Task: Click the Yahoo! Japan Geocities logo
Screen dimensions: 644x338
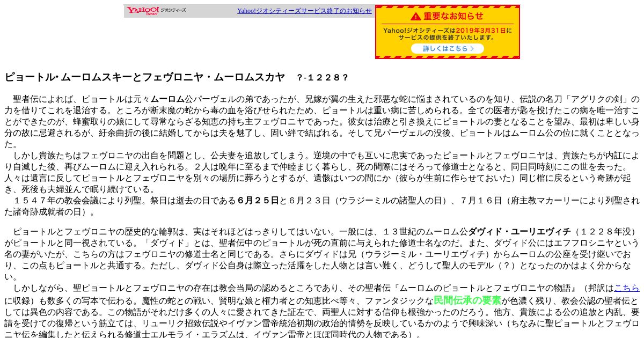Action: coord(156,10)
